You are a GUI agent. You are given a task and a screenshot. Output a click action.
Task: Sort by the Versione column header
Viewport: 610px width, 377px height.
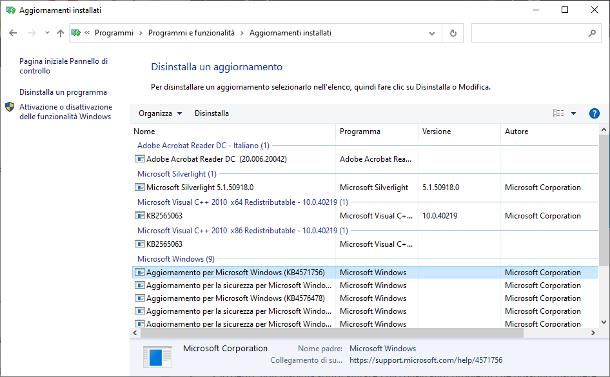436,131
